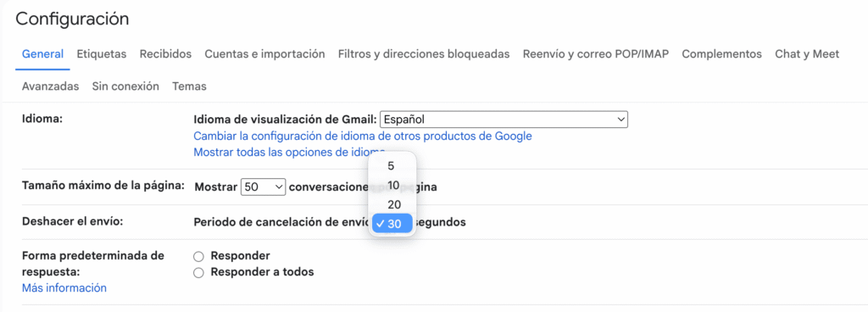The height and width of the screenshot is (312, 868).
Task: Switch to Reenvío y correo POP/IMAP tab
Action: coord(596,54)
